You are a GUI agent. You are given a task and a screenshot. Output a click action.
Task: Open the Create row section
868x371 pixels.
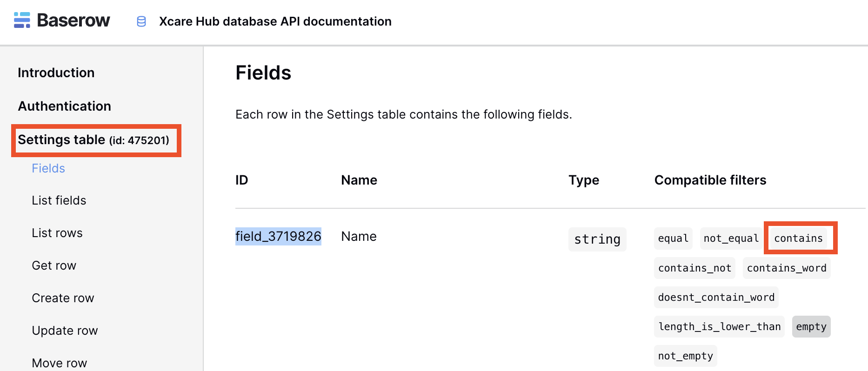click(x=63, y=298)
